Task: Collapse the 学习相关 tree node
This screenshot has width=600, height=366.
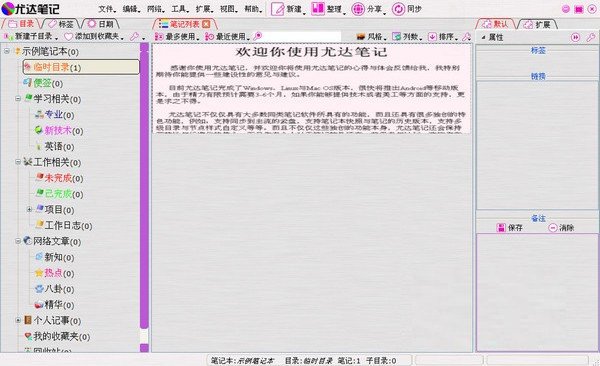Action: coord(18,99)
